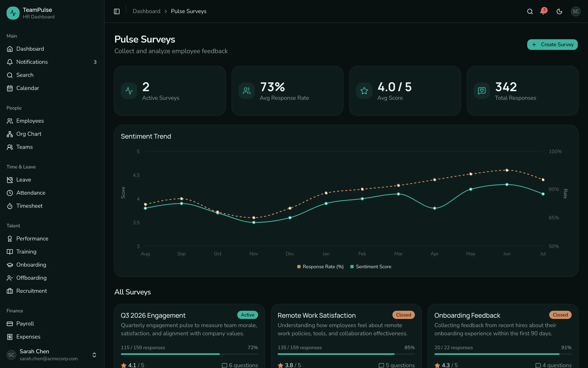
Task: Open the Dashboard menu item
Action: point(52,49)
